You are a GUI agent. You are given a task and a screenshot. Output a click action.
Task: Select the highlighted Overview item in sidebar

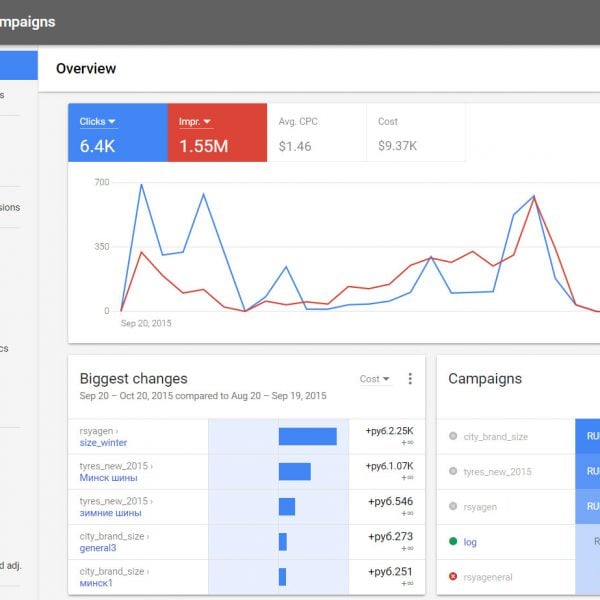coord(18,66)
